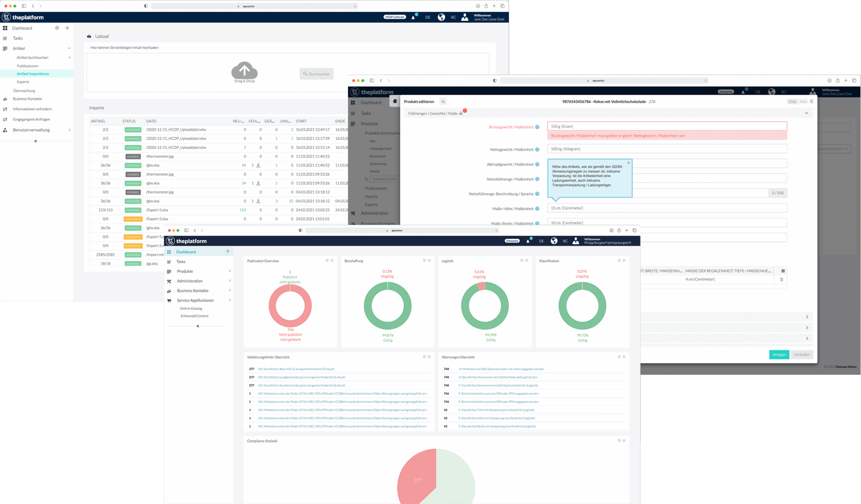Click the cloud upload Drag & Drop icon
The image size is (861, 504).
244,70
